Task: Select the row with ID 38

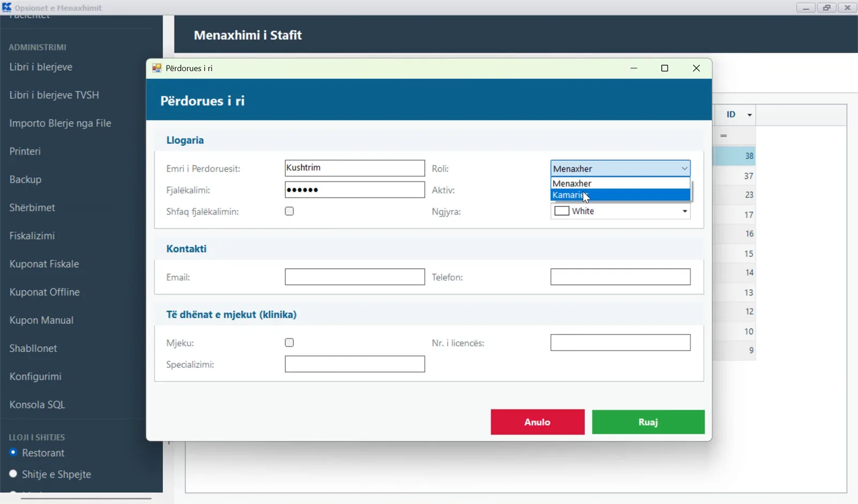Action: tap(735, 156)
